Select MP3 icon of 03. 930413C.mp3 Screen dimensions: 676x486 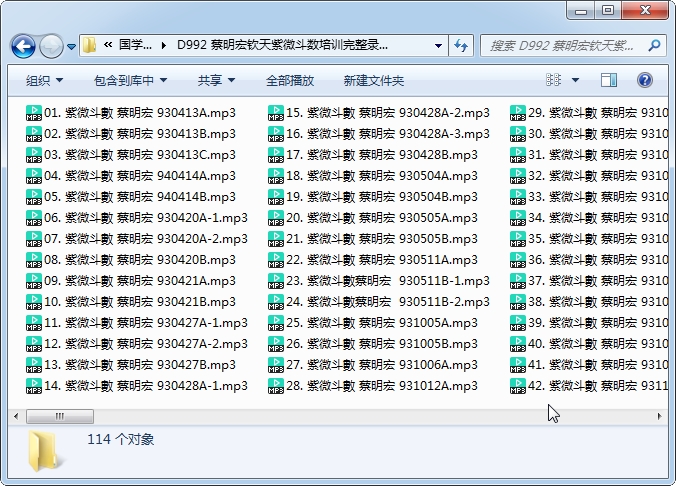pyautogui.click(x=34, y=155)
